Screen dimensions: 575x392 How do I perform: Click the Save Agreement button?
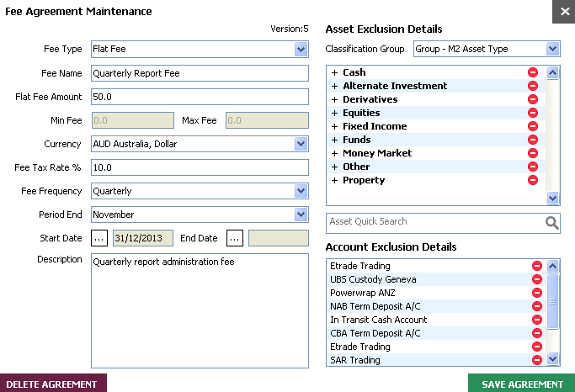coord(521,384)
